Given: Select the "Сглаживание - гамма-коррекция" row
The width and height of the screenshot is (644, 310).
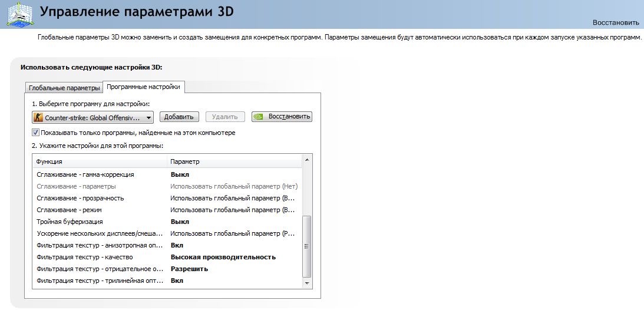Looking at the screenshot, I should [x=167, y=174].
